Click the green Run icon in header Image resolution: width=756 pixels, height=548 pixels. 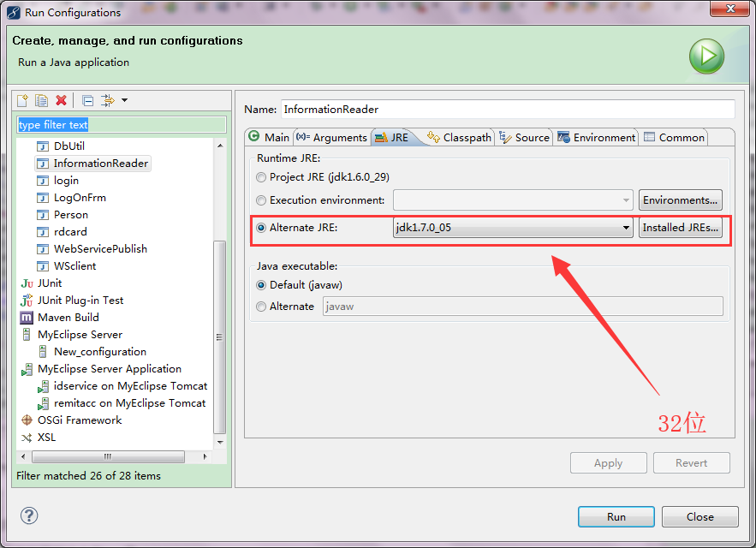[x=706, y=57]
